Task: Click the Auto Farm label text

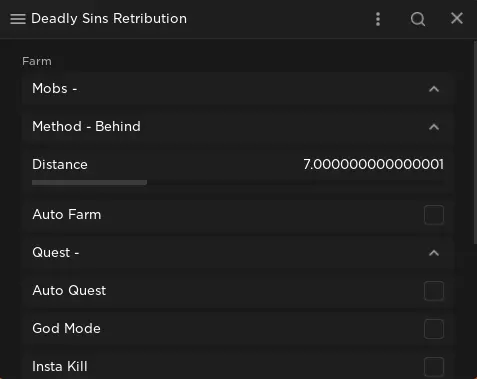Action: click(x=67, y=215)
